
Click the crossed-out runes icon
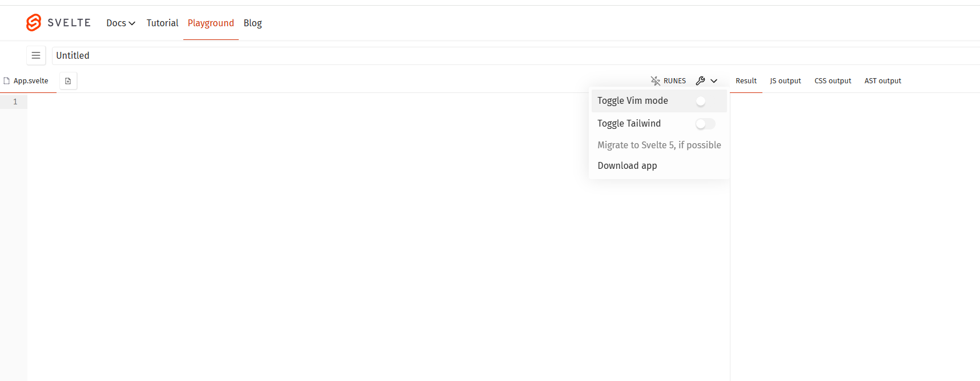click(x=655, y=81)
